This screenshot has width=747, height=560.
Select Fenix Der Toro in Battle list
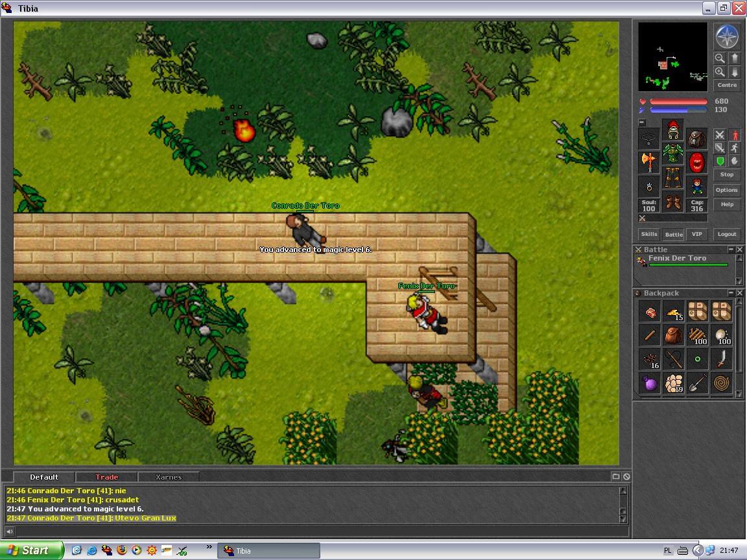pyautogui.click(x=683, y=260)
